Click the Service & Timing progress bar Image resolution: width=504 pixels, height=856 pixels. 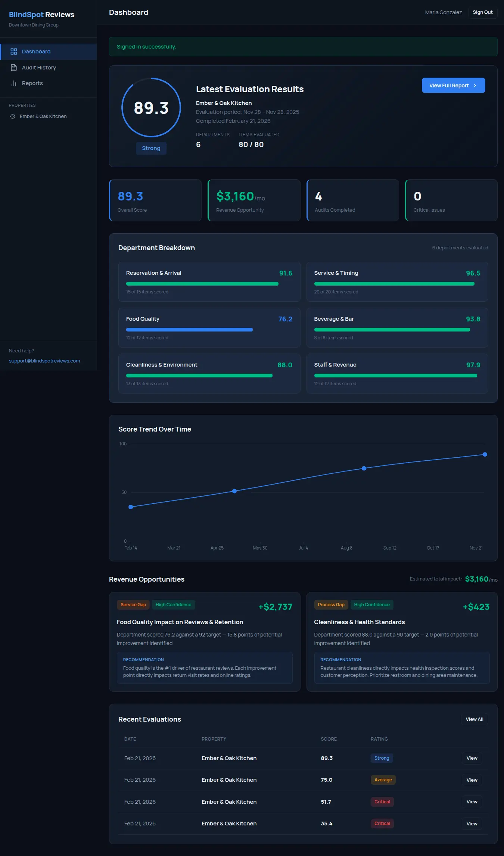click(x=394, y=284)
